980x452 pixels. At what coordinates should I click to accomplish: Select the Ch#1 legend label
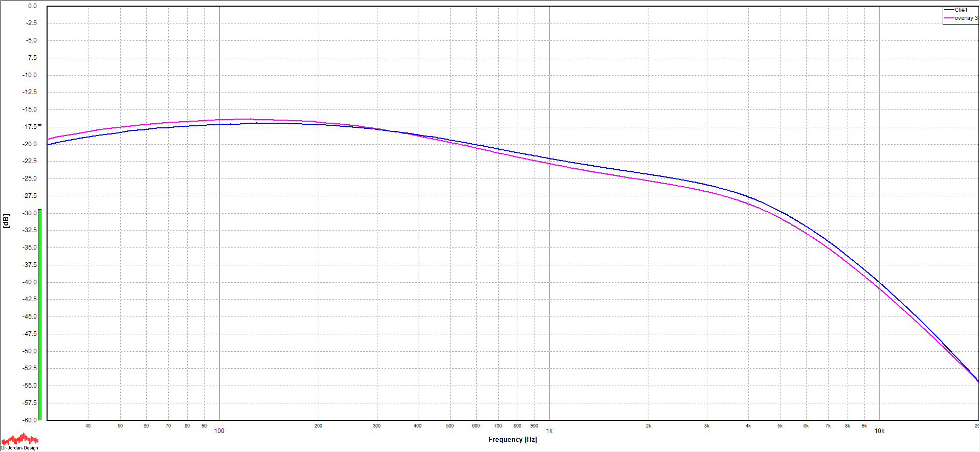(961, 10)
